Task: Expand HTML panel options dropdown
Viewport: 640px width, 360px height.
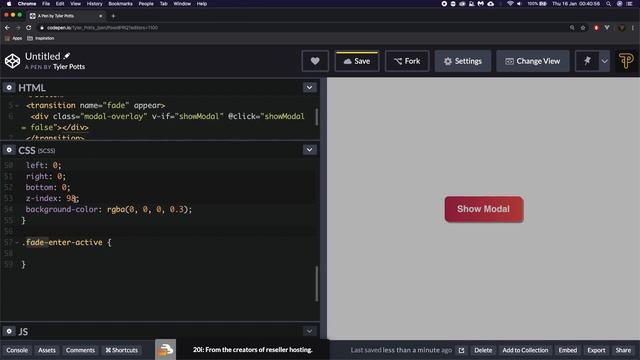Action: point(309,87)
